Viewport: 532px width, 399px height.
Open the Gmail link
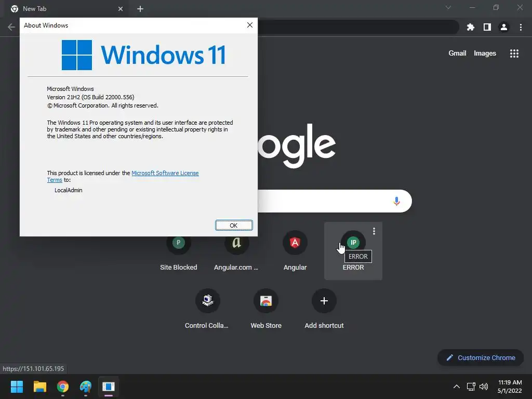tap(457, 54)
